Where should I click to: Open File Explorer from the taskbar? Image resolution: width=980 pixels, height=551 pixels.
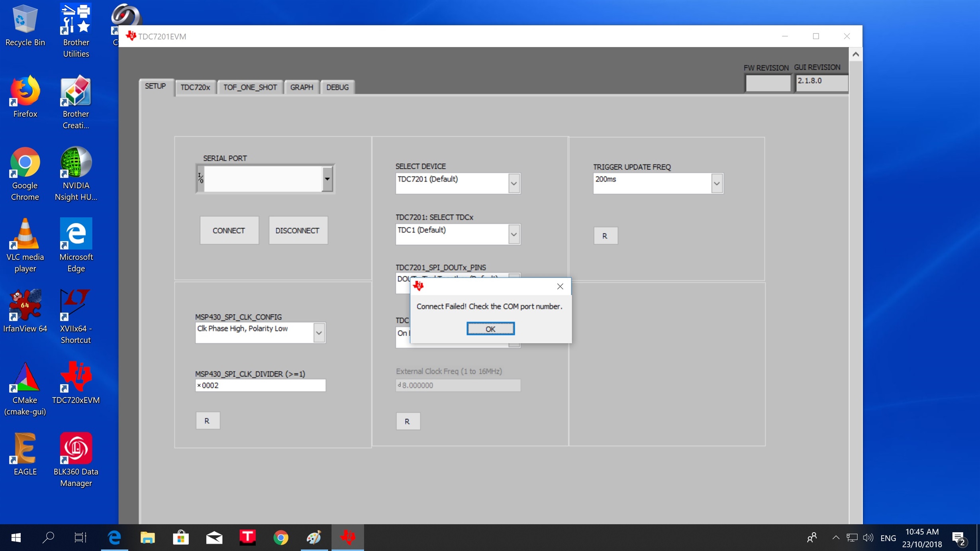coord(147,537)
